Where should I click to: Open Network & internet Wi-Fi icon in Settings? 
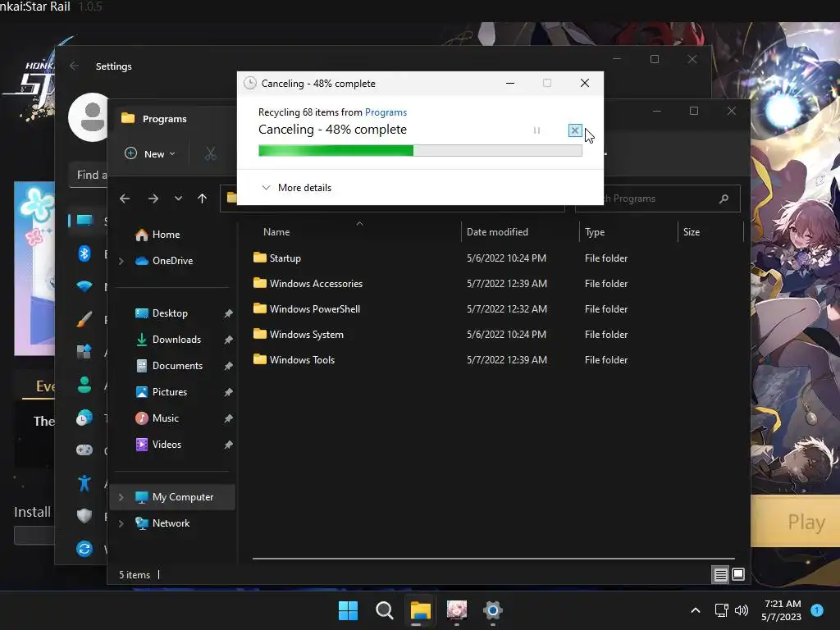84,286
